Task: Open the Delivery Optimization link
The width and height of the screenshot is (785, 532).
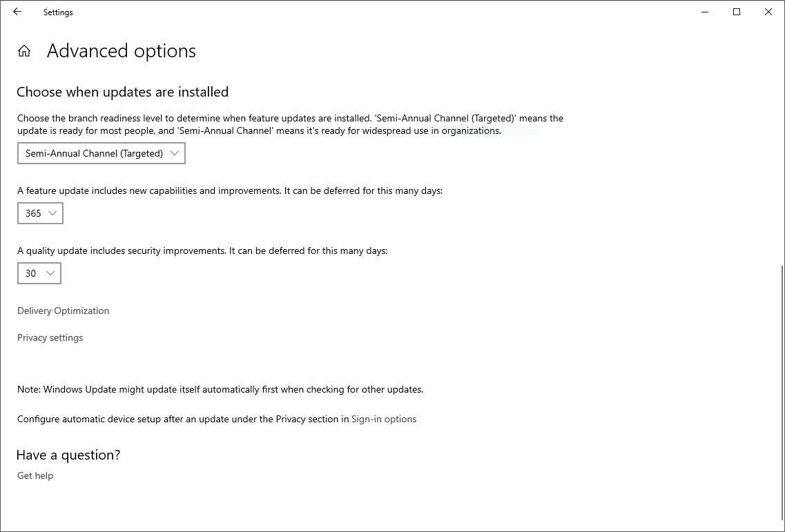Action: tap(64, 311)
